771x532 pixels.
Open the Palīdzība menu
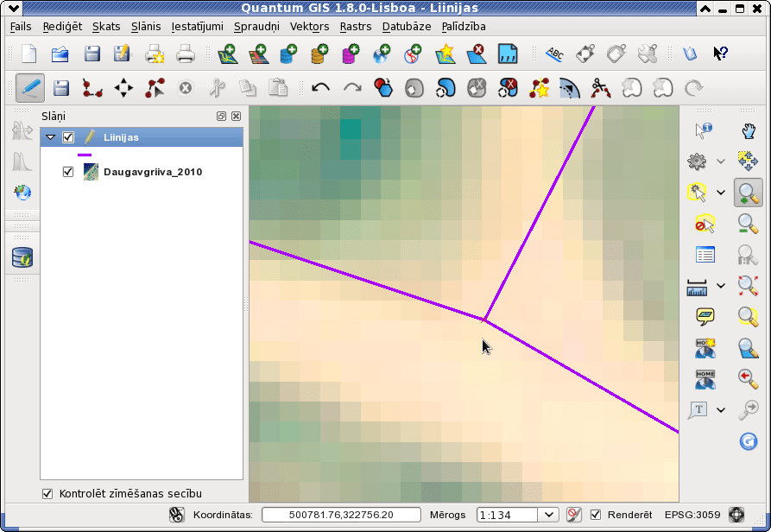[x=464, y=27]
